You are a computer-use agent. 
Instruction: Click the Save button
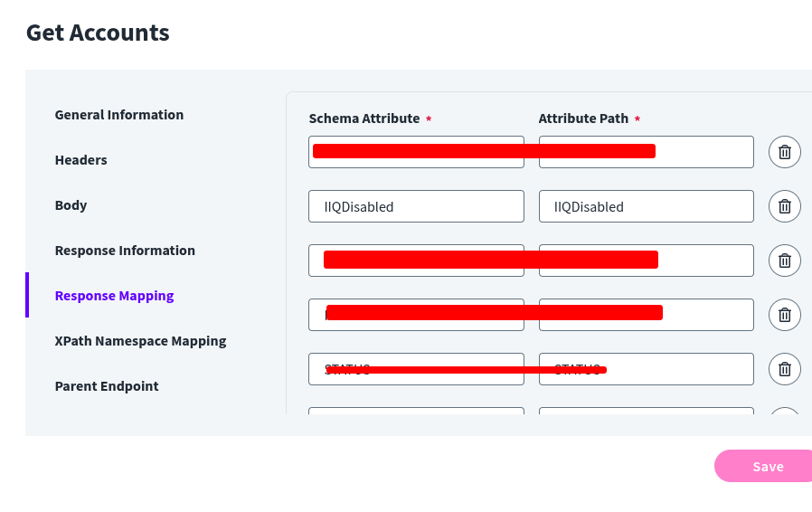point(767,467)
